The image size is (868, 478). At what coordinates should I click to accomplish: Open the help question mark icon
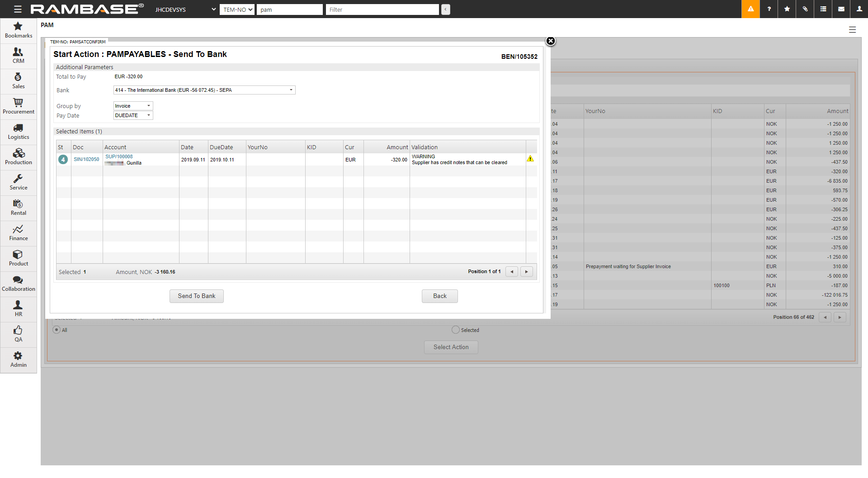click(x=769, y=9)
